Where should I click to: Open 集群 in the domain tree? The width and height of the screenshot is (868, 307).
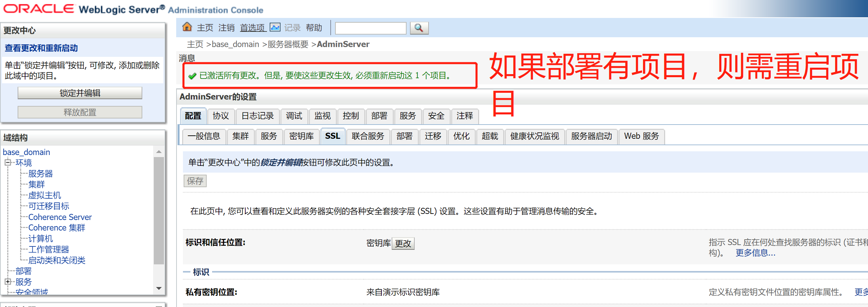(x=37, y=184)
